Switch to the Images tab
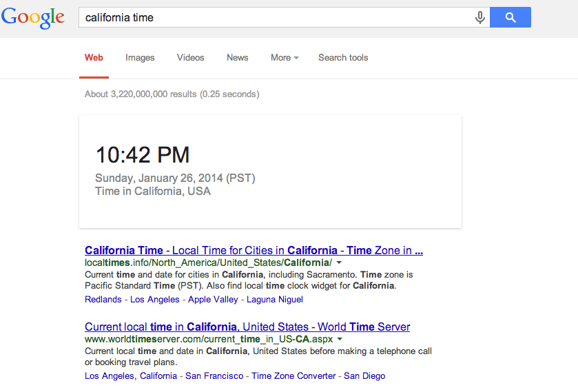 pyautogui.click(x=140, y=58)
